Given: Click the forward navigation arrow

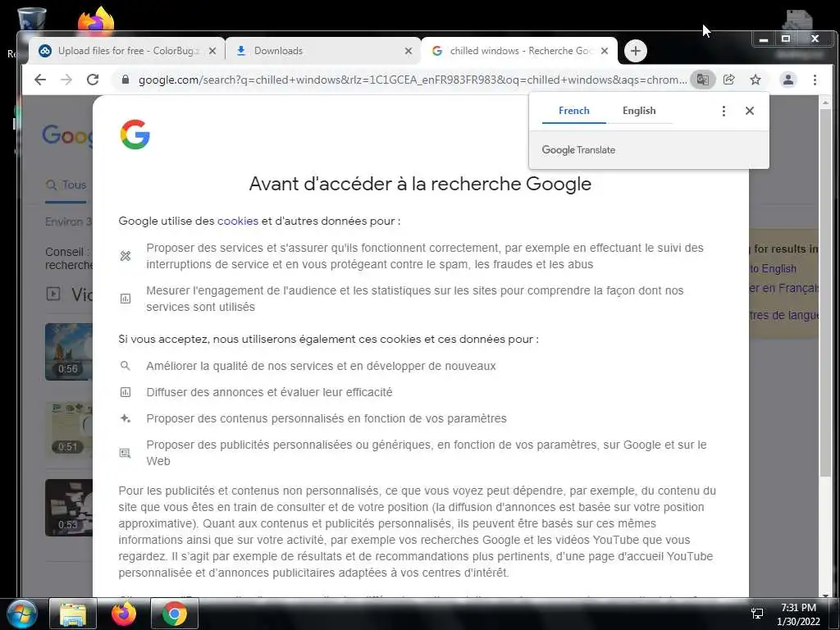Looking at the screenshot, I should (x=66, y=80).
